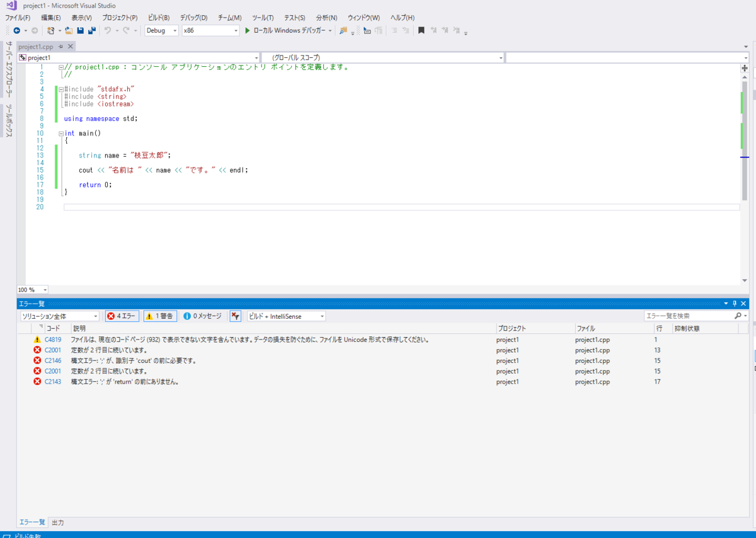This screenshot has width=756, height=538.
Task: Click the magnifier icon in the Error List search
Action: 738,316
